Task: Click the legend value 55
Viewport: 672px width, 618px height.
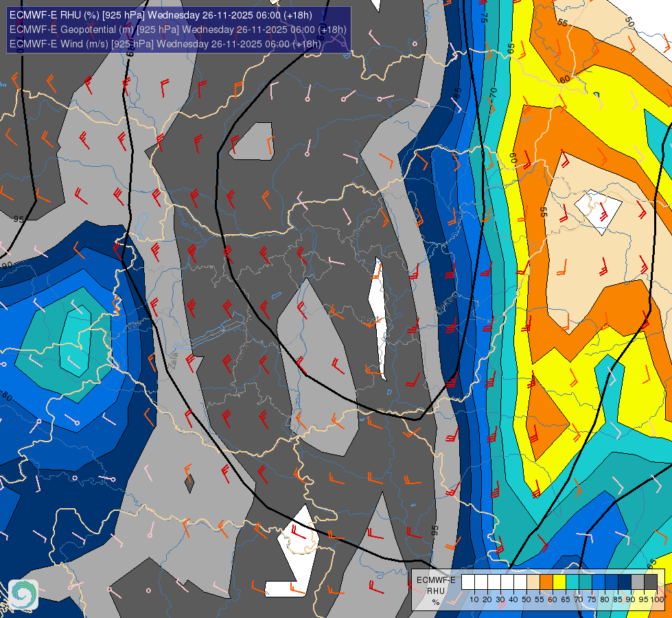Action: point(540,599)
